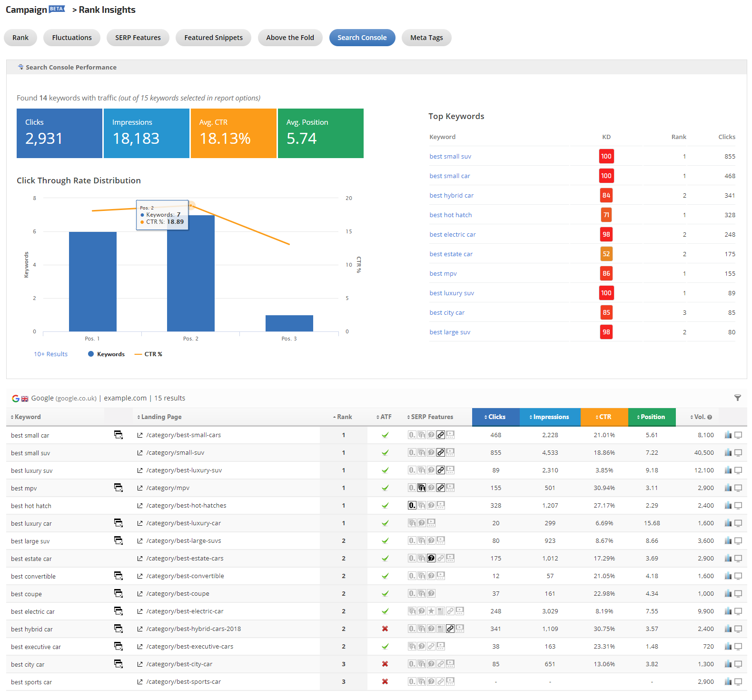Screen dimensions: 752x700
Task: Click monitor icon in best sports car row
Action: [x=738, y=682]
